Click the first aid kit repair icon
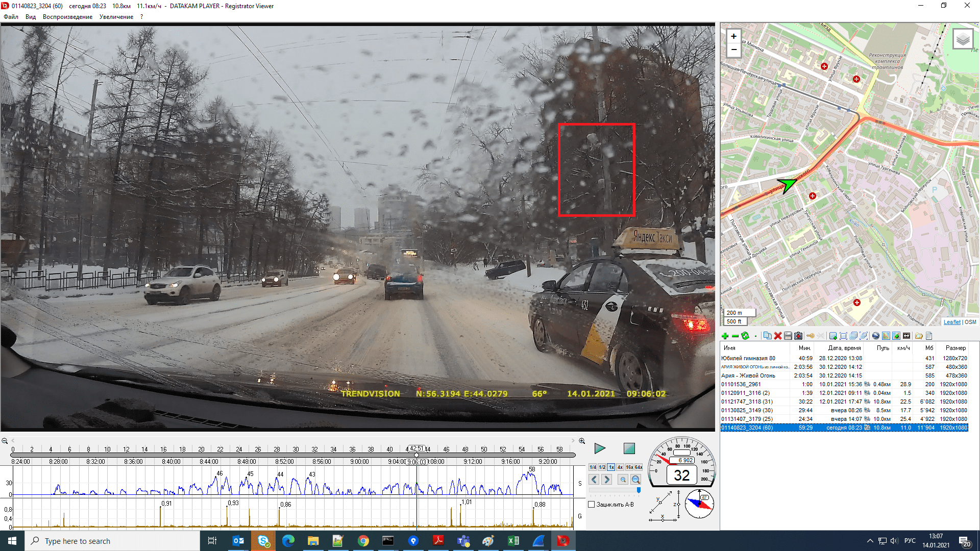Image resolution: width=980 pixels, height=551 pixels. pyautogui.click(x=798, y=336)
